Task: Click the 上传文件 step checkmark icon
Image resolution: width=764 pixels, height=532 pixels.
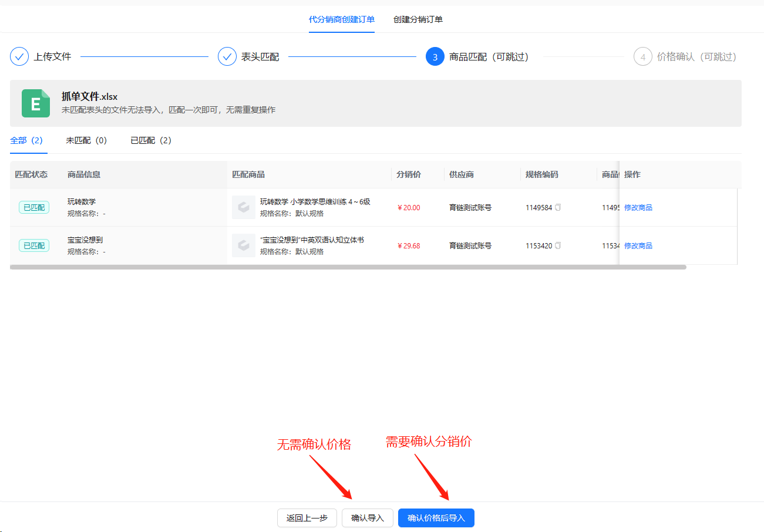Action: tap(19, 56)
